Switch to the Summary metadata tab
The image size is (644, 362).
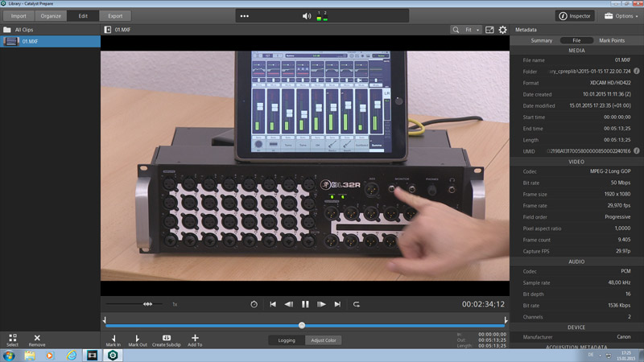click(x=542, y=40)
